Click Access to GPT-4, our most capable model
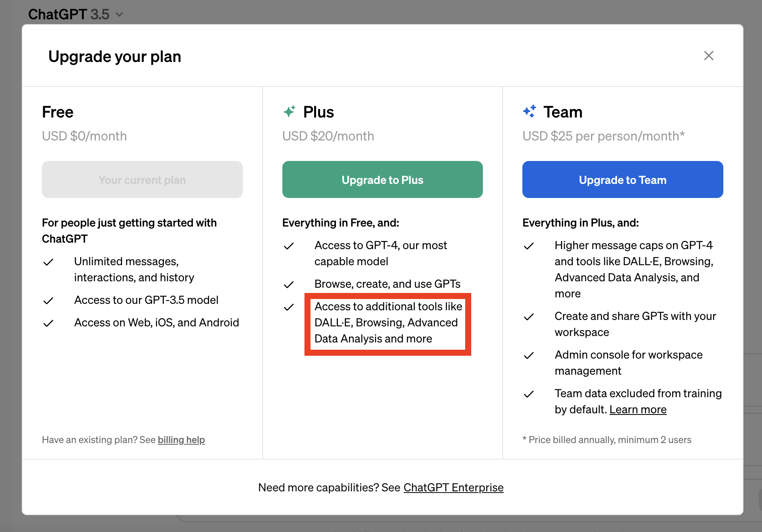This screenshot has width=762, height=532. coord(381,254)
